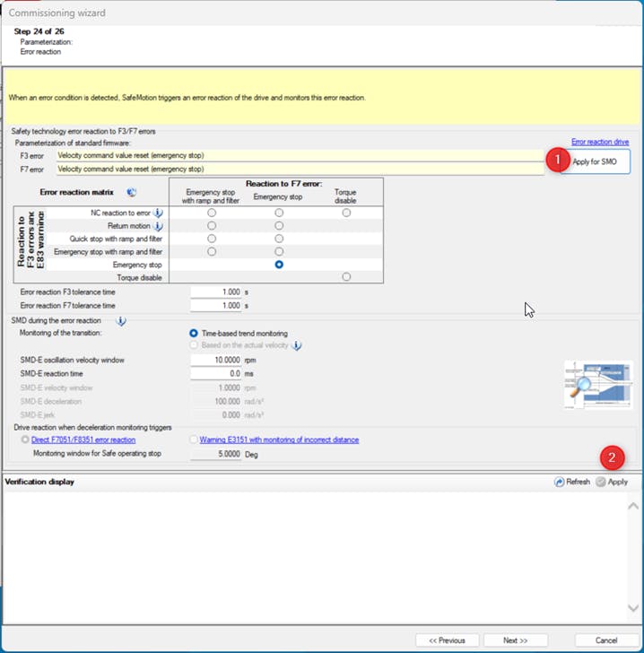Select Warning E3151 incorrect distance radio button
The width and height of the screenshot is (644, 653).
tap(193, 440)
